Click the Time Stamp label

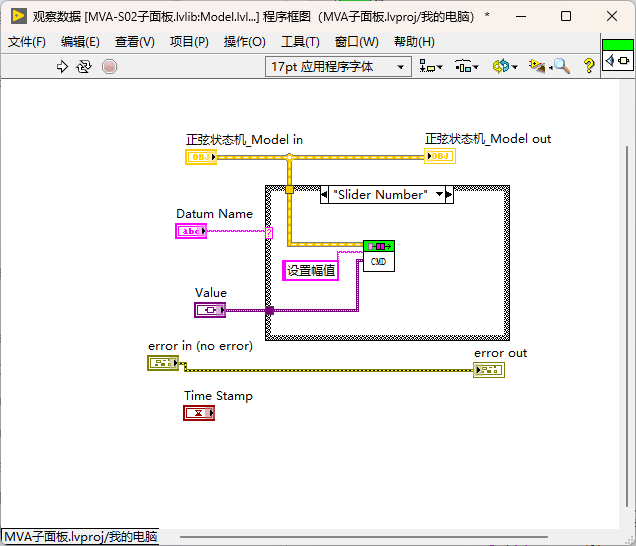[x=218, y=396]
